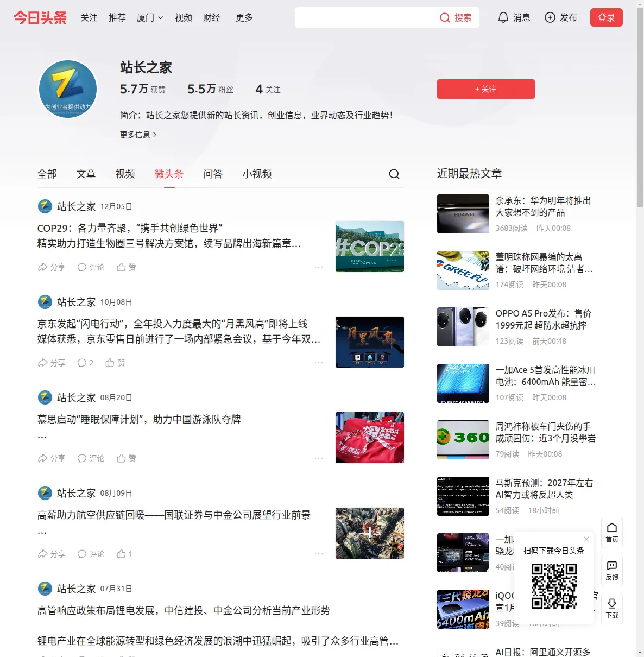Open the 反馈 feedback button

612,571
